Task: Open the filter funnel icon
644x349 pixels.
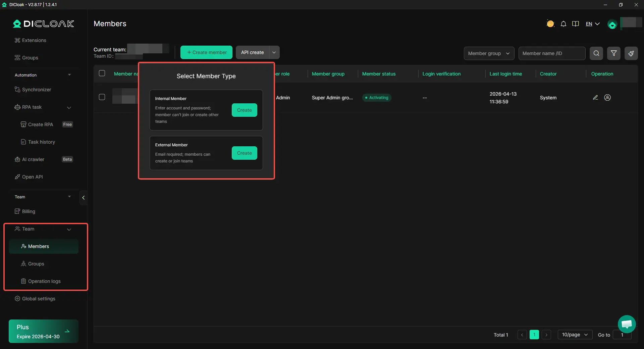Action: pos(613,53)
